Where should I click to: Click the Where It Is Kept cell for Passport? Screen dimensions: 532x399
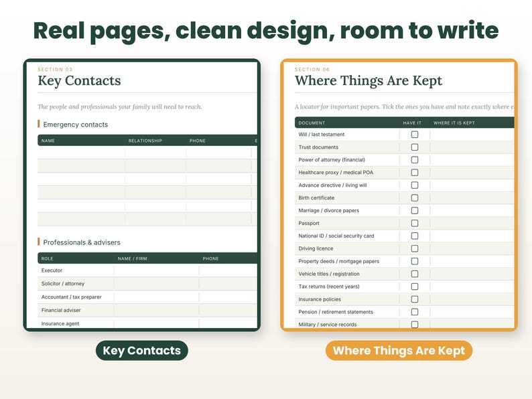472,223
